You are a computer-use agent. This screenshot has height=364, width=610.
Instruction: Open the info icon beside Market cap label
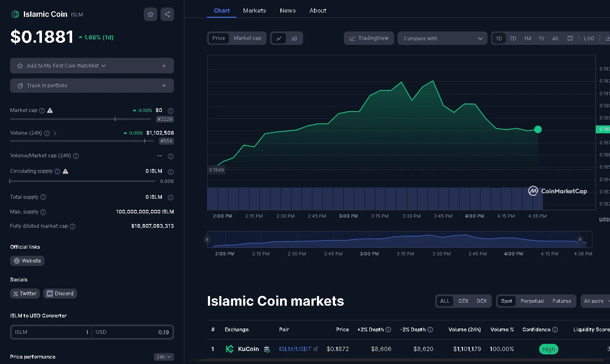[42, 111]
